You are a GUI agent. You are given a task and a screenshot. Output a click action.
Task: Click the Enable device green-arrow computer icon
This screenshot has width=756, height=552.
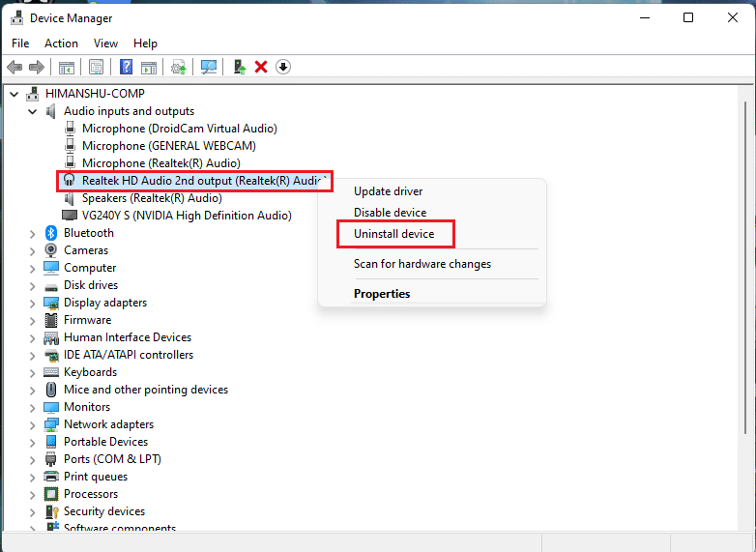tap(238, 67)
